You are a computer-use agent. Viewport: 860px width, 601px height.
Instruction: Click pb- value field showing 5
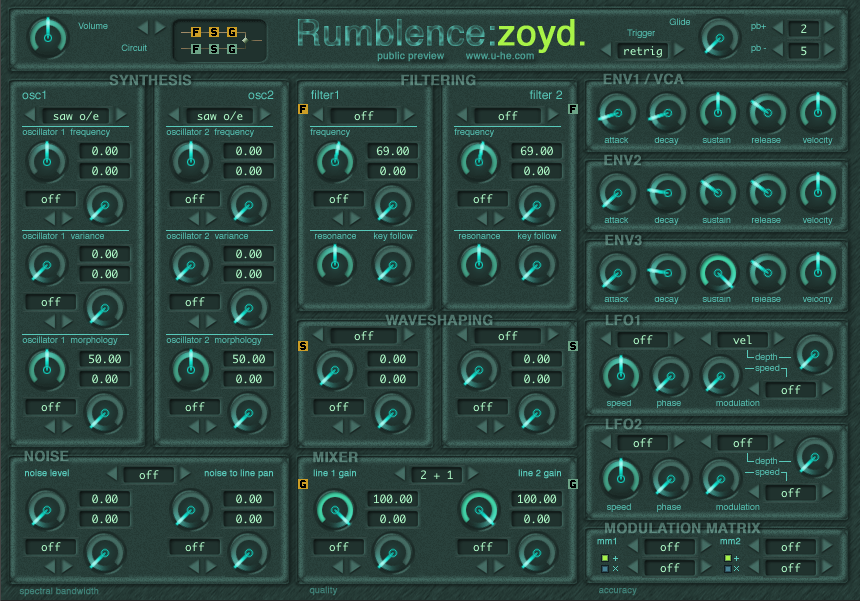pyautogui.click(x=804, y=51)
